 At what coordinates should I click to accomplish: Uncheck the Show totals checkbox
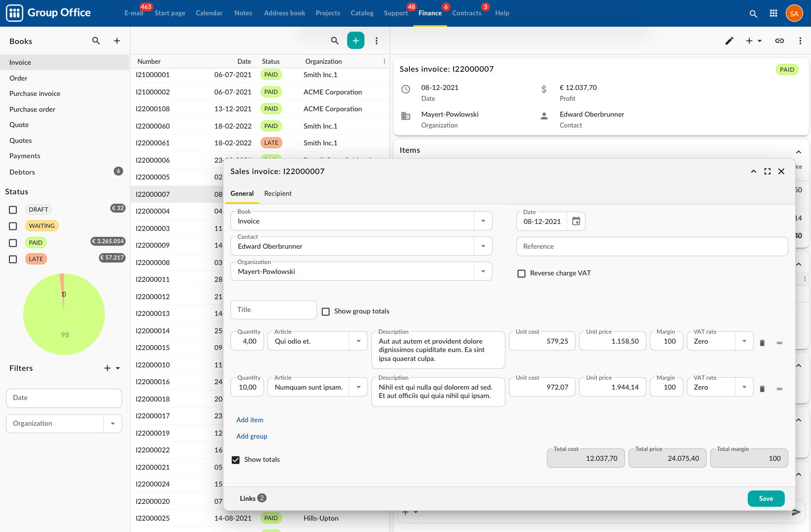236,460
